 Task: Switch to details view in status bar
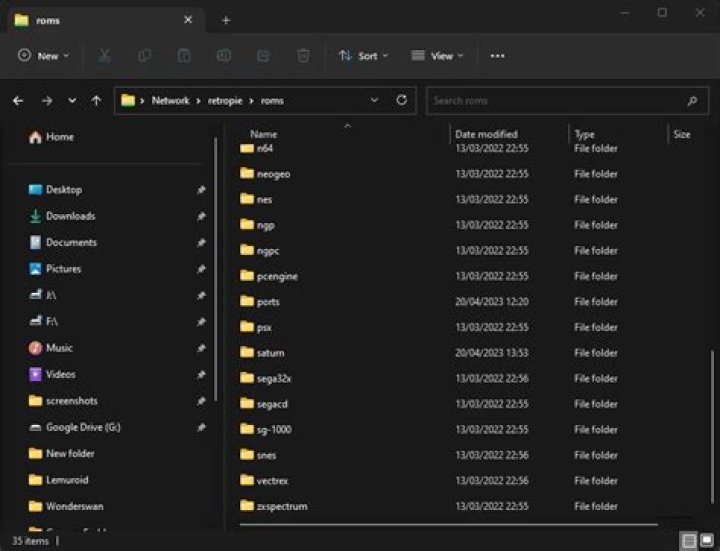(689, 541)
